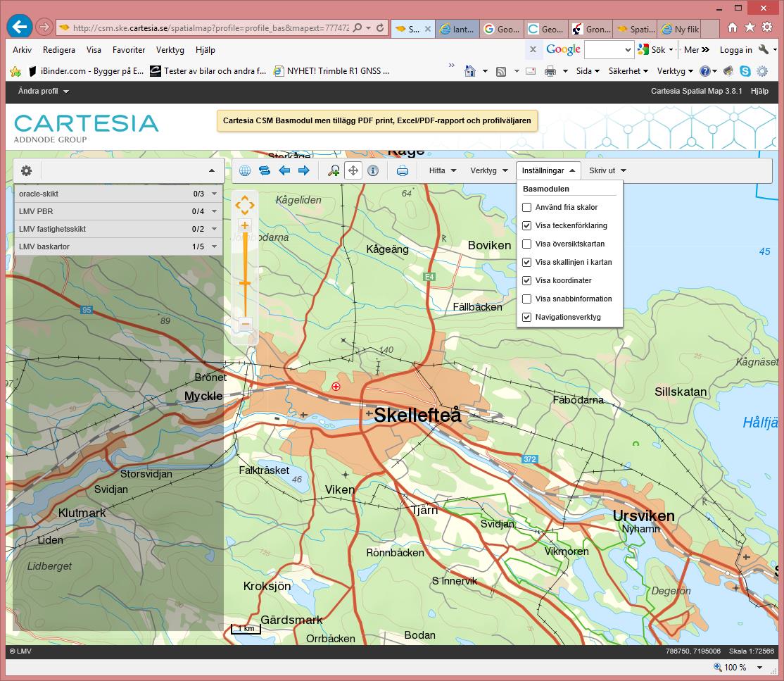This screenshot has width=784, height=681.
Task: Open the Redigera menu
Action: 59,49
